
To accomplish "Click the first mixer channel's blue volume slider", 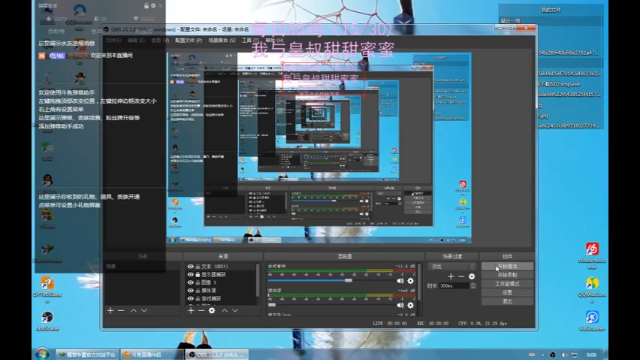I will [310, 280].
